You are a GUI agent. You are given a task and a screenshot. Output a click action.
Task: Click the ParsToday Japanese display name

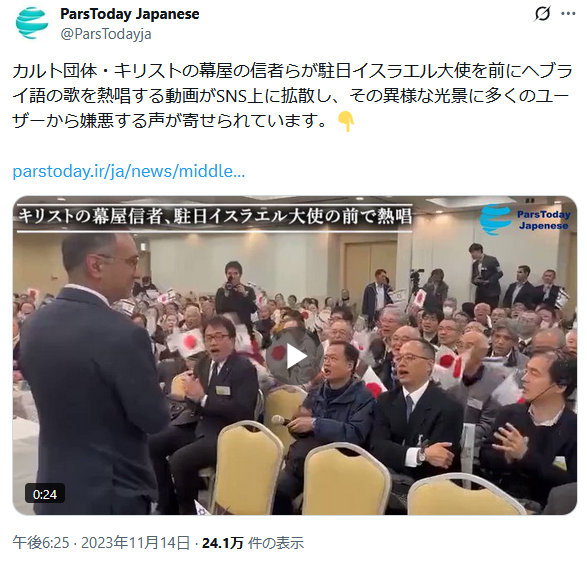pyautogui.click(x=130, y=14)
